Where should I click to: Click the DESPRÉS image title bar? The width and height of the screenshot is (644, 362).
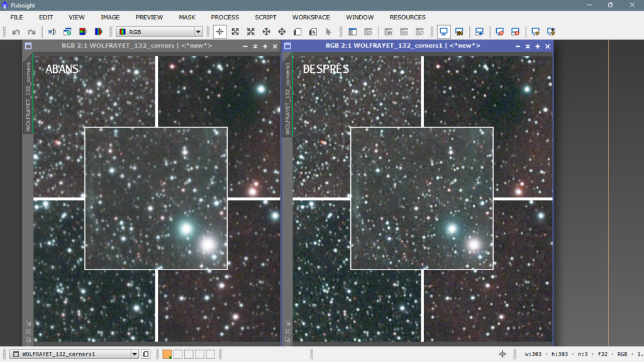tap(402, 46)
